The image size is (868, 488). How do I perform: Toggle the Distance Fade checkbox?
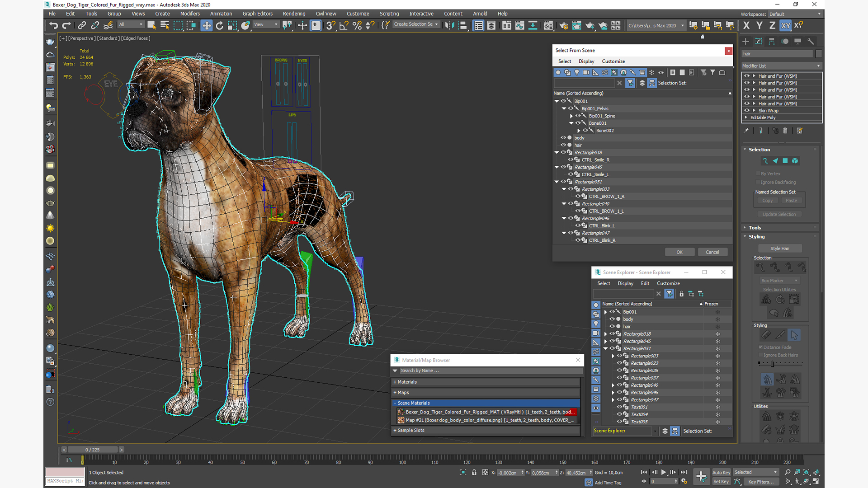coord(761,347)
